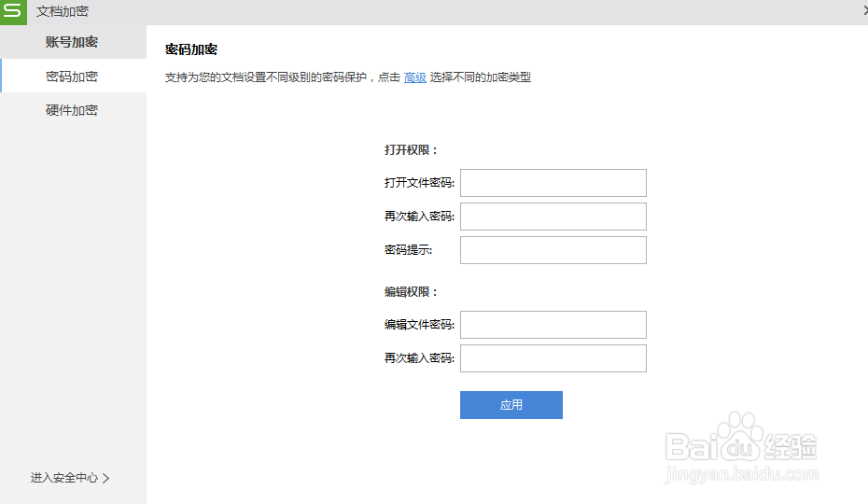Switch to the 账号加密 tab
This screenshot has height=504, width=868.
[x=73, y=42]
